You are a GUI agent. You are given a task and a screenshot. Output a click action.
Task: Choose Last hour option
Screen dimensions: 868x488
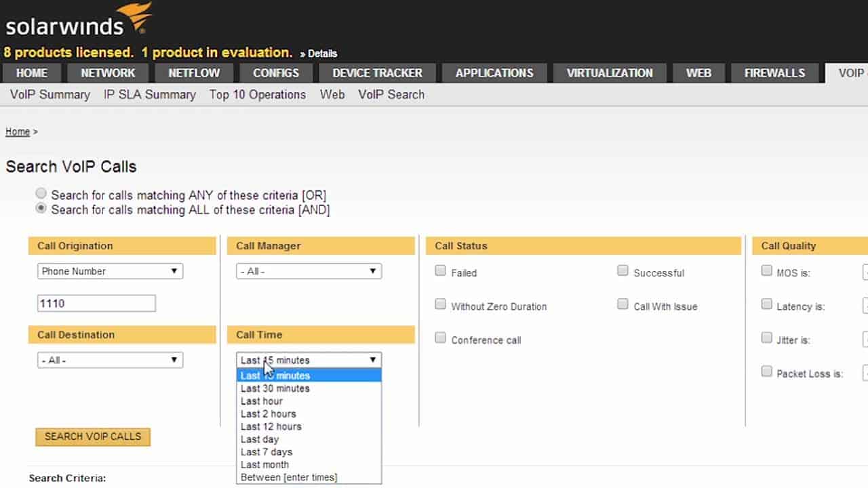pos(309,401)
